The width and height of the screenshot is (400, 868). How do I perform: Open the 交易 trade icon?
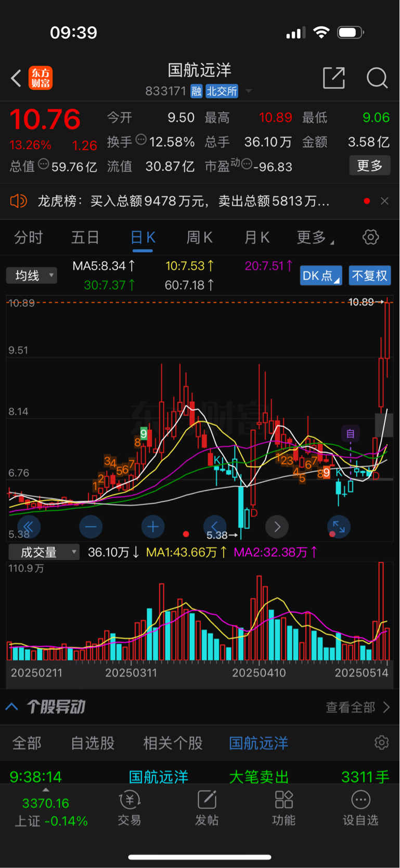[130, 808]
